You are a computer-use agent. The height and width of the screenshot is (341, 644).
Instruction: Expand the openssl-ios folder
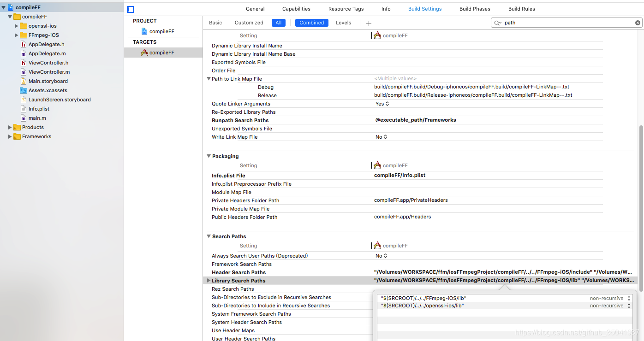coord(17,26)
